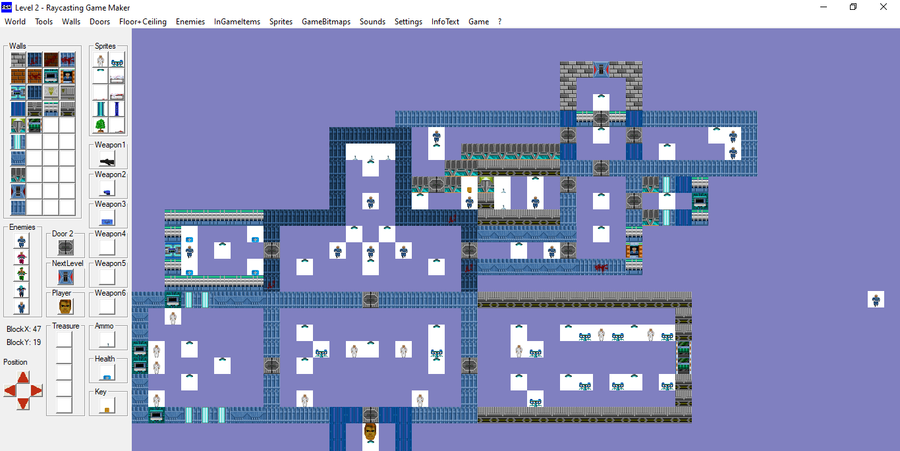Click the BlockX: 47 readout
Screen dimensions: 900x451
[24, 329]
